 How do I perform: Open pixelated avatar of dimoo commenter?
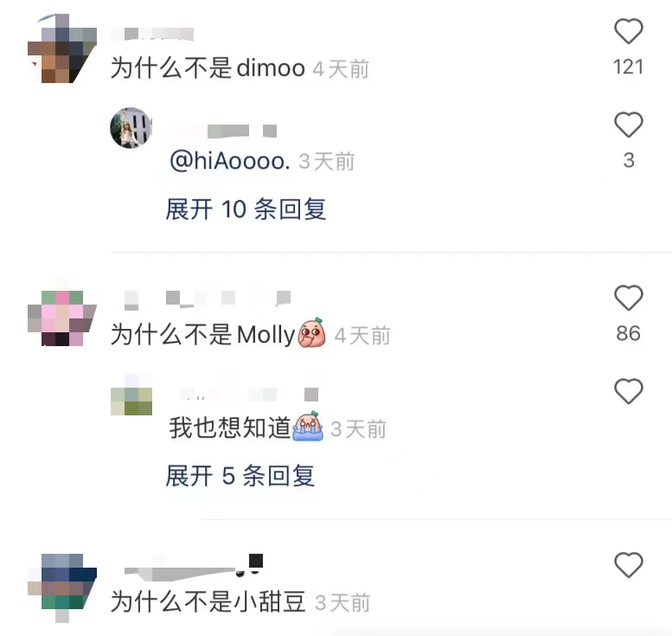tap(62, 48)
